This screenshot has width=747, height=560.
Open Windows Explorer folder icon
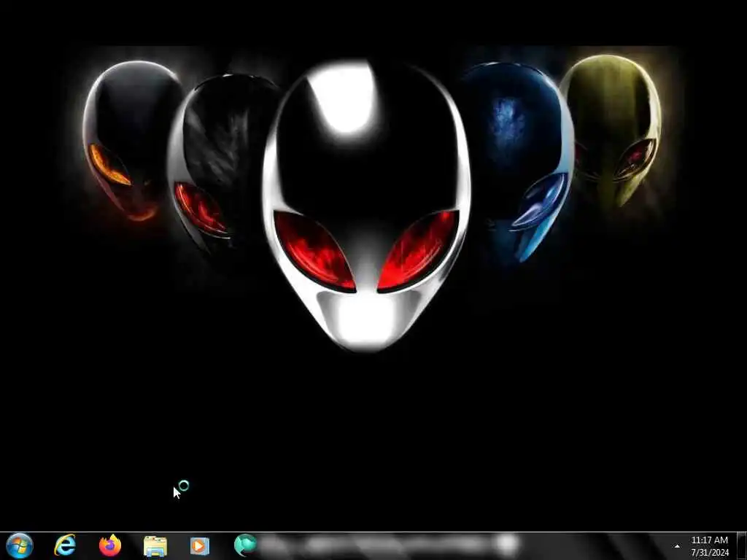(155, 546)
